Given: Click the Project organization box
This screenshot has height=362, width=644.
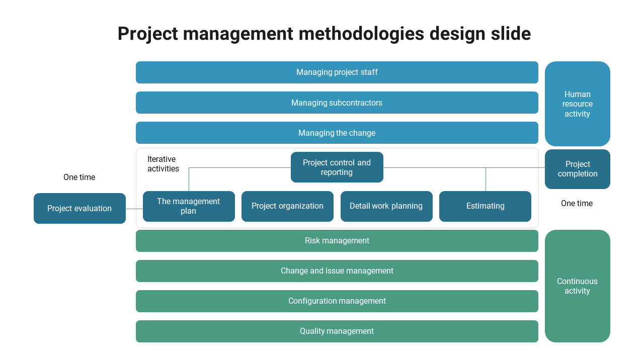Looking at the screenshot, I should coord(287,206).
